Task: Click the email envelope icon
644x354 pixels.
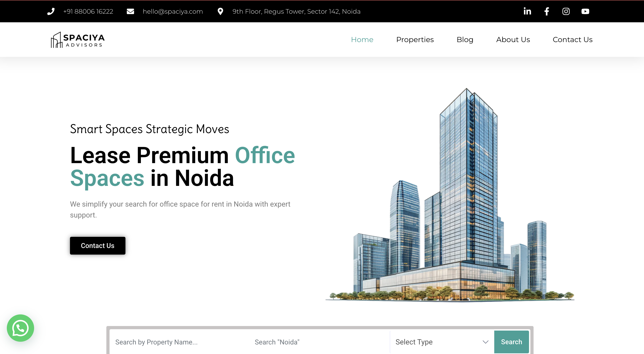Action: (x=130, y=11)
